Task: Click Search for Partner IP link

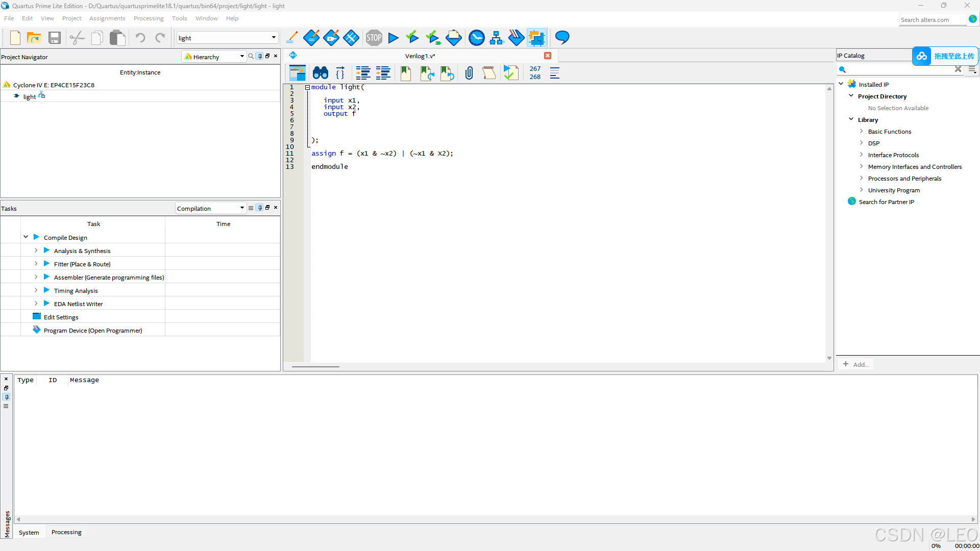Action: (886, 202)
